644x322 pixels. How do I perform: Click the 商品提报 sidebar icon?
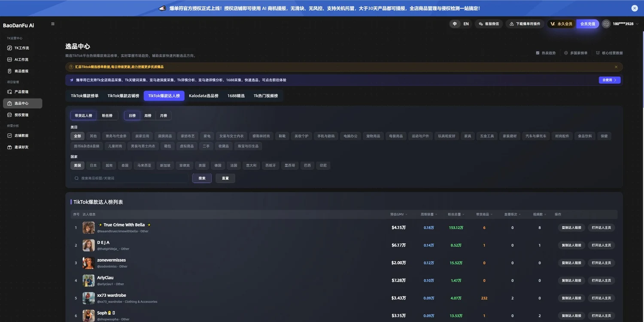click(x=10, y=71)
